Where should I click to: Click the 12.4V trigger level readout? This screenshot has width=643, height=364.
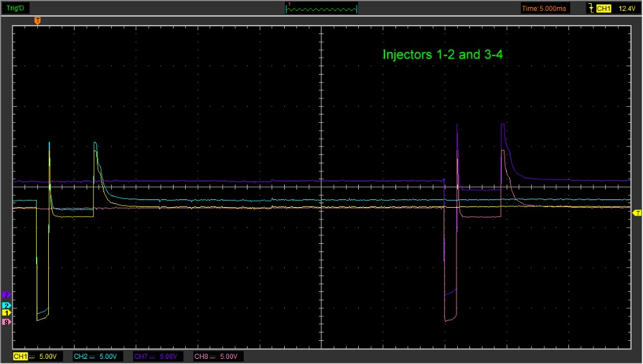pos(626,8)
